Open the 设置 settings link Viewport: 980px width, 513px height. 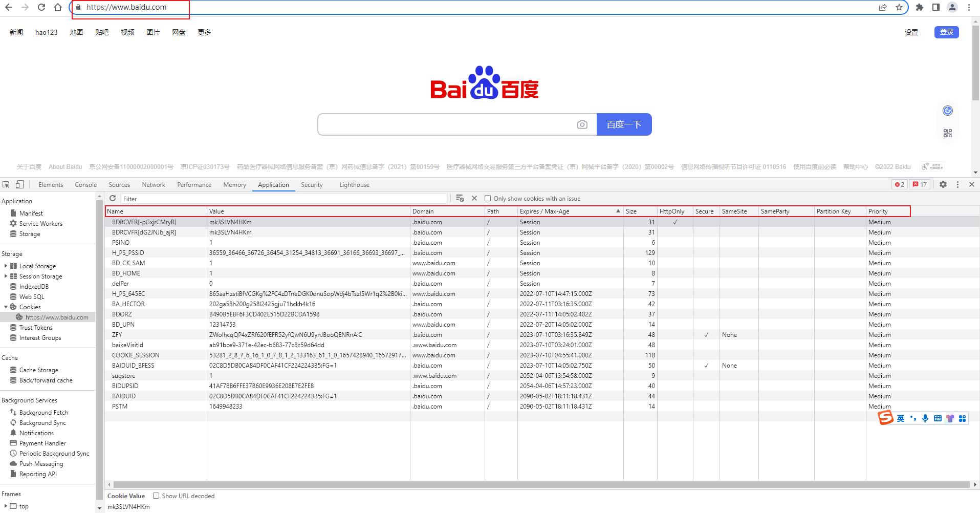tap(911, 32)
